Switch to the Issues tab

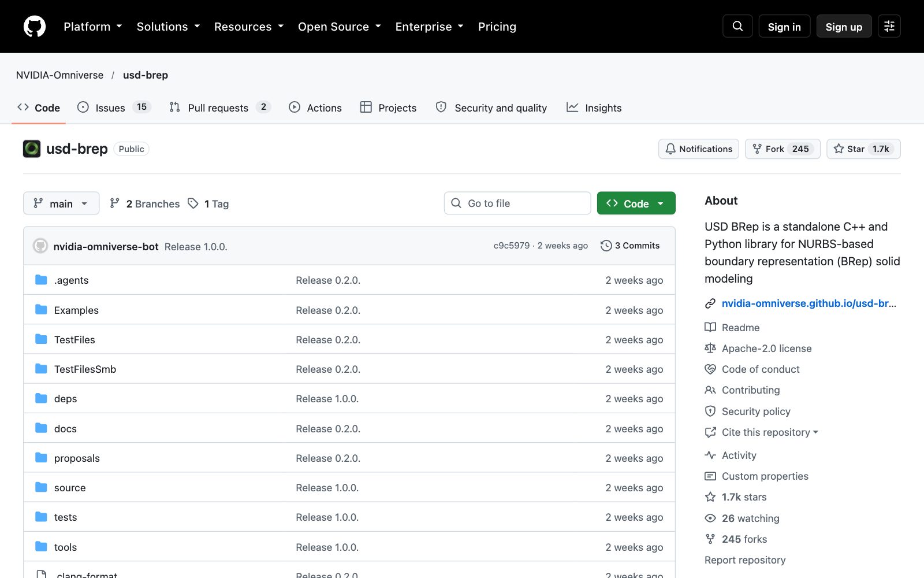pyautogui.click(x=114, y=108)
